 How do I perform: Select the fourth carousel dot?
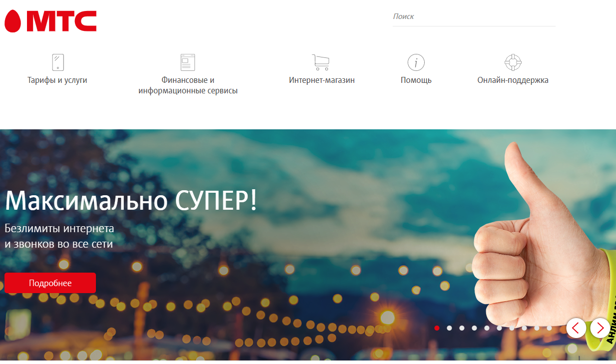[474, 328]
